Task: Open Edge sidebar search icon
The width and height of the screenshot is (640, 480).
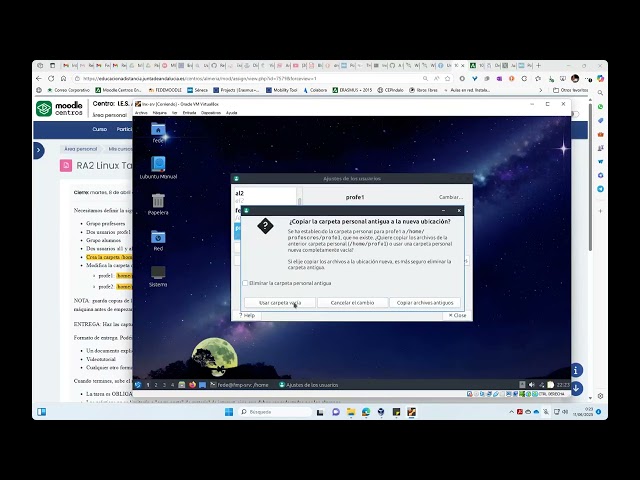Action: (x=600, y=93)
